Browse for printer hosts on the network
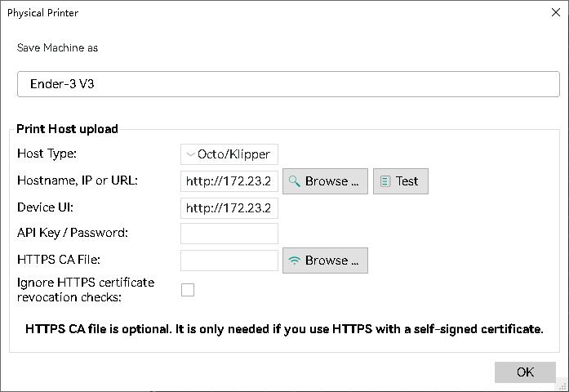The width and height of the screenshot is (569, 392). click(x=325, y=181)
